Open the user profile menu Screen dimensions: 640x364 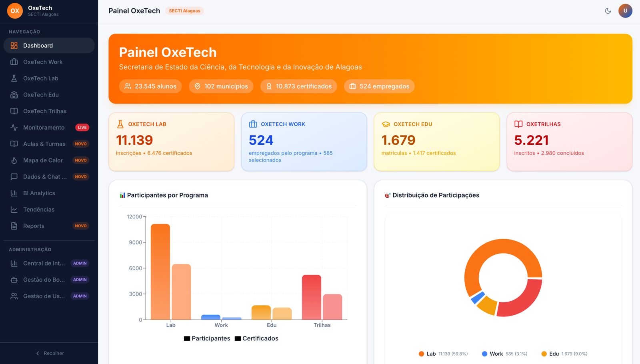pos(626,11)
